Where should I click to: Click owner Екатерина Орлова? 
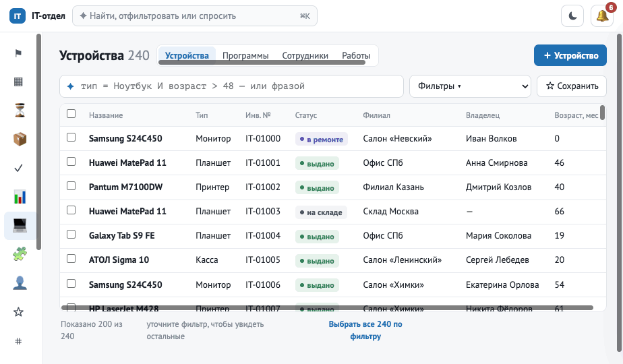click(502, 285)
